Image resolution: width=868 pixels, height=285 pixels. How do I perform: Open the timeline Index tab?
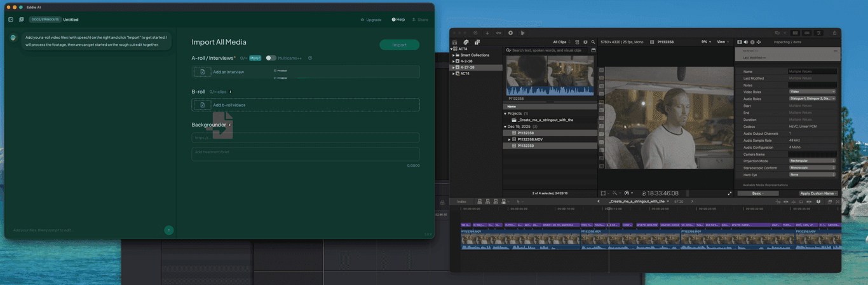coord(461,201)
